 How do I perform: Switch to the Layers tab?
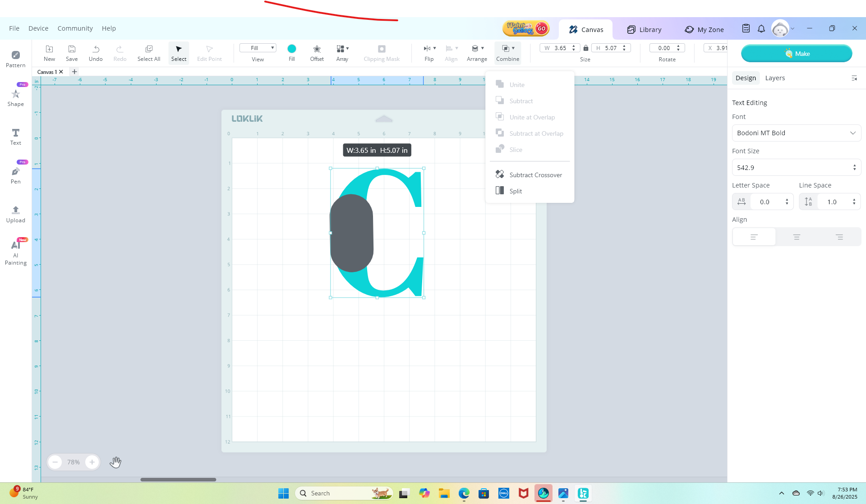(775, 78)
